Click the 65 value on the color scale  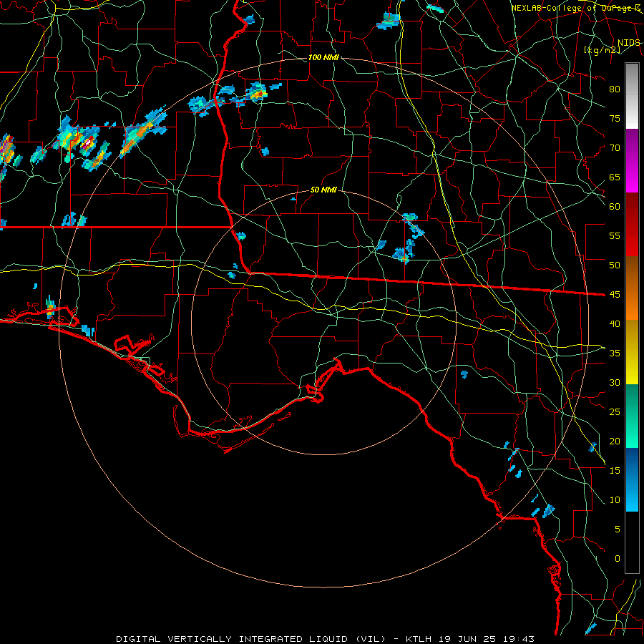(615, 177)
